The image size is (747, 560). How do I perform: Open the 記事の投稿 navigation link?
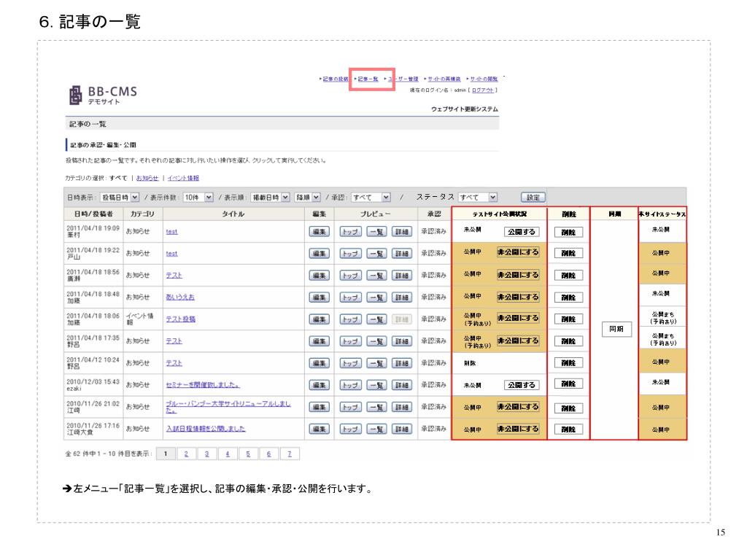(335, 79)
